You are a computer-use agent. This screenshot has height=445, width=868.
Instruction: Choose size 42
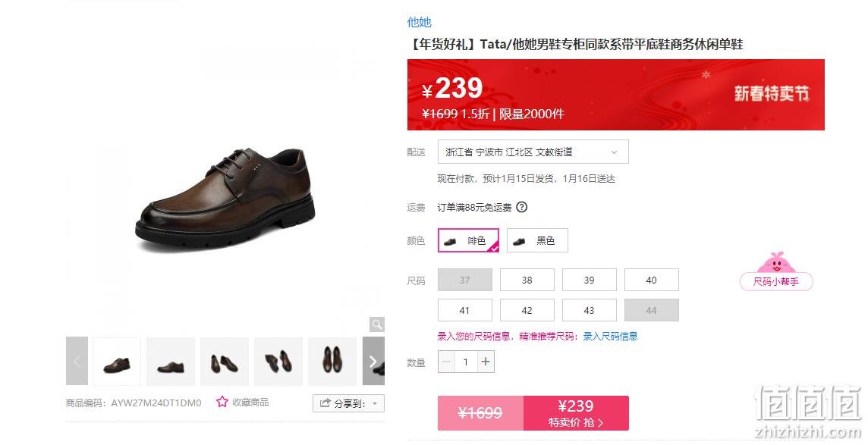527,310
